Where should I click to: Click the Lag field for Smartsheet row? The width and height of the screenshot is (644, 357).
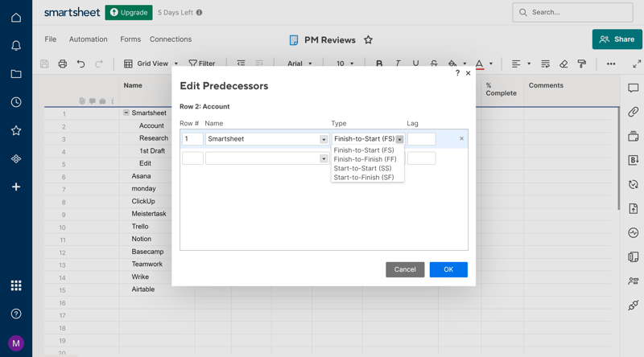click(421, 139)
